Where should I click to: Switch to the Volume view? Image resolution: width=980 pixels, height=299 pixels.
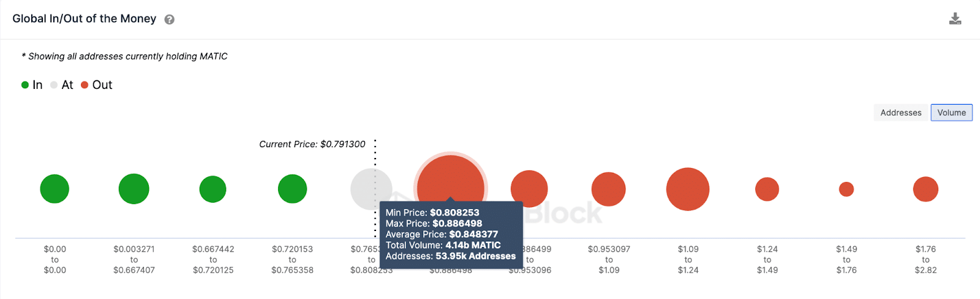pyautogui.click(x=951, y=113)
